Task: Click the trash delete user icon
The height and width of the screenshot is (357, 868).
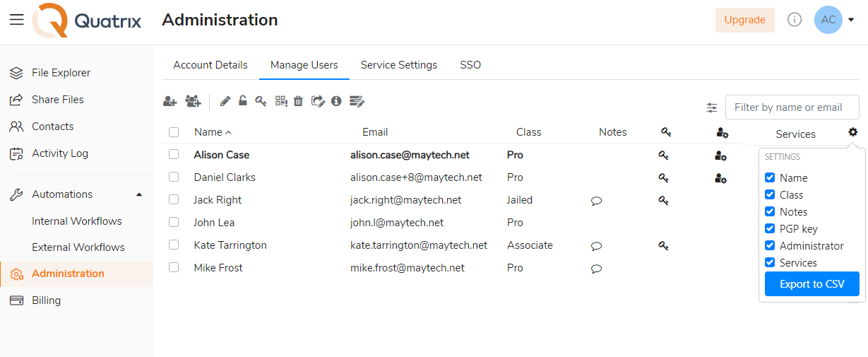Action: [298, 101]
